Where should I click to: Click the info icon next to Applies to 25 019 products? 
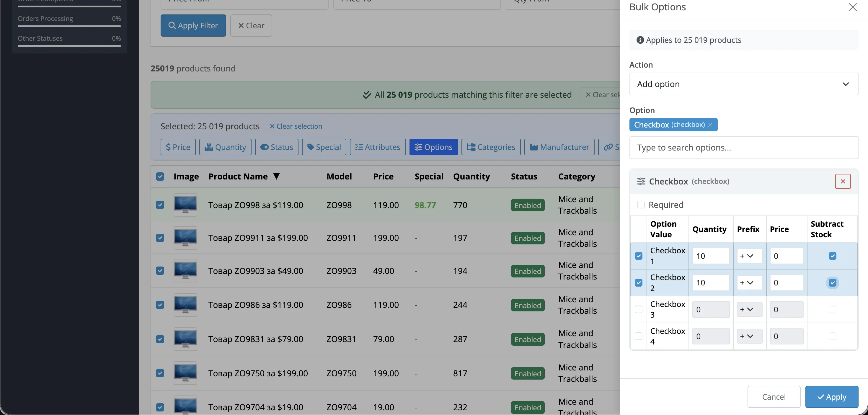coord(640,40)
